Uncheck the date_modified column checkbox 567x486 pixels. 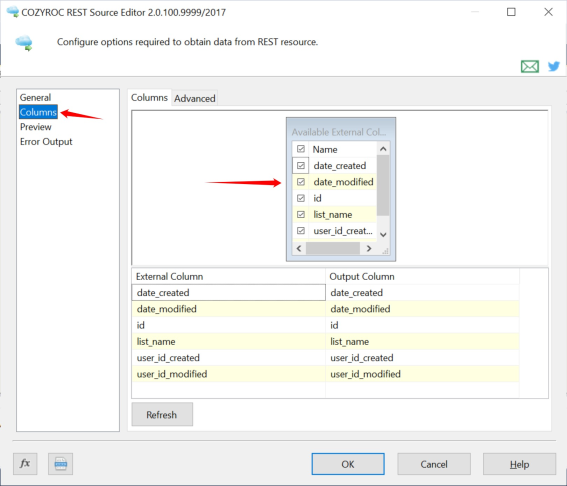coord(301,182)
